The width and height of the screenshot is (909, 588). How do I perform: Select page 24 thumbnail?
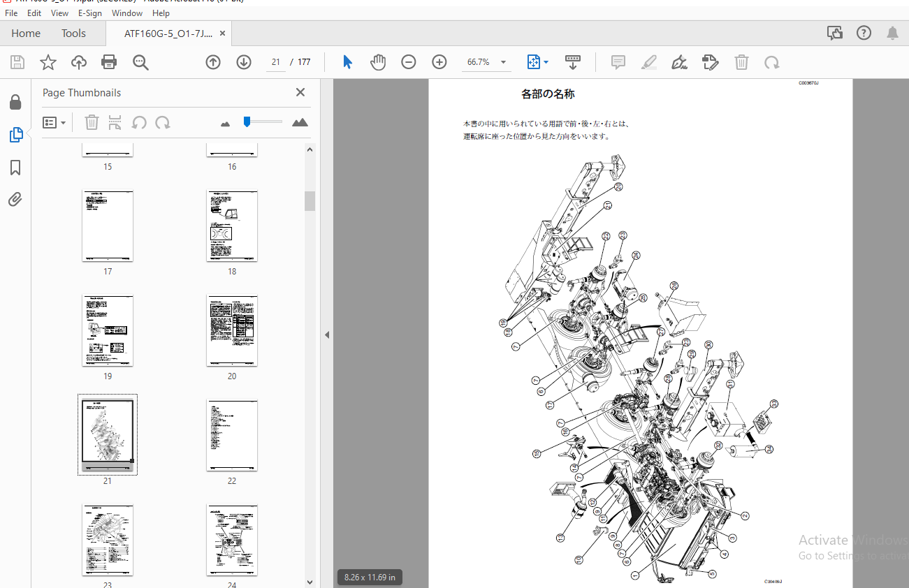[232, 541]
